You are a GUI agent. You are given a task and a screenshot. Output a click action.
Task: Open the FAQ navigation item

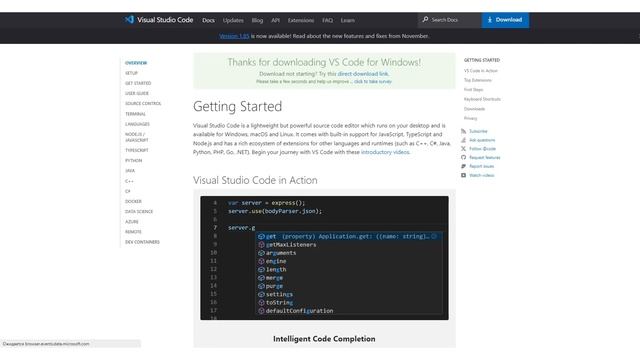tap(327, 20)
